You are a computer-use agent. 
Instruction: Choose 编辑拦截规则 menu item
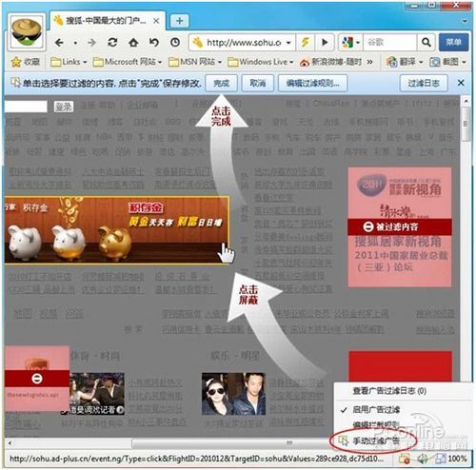point(376,424)
